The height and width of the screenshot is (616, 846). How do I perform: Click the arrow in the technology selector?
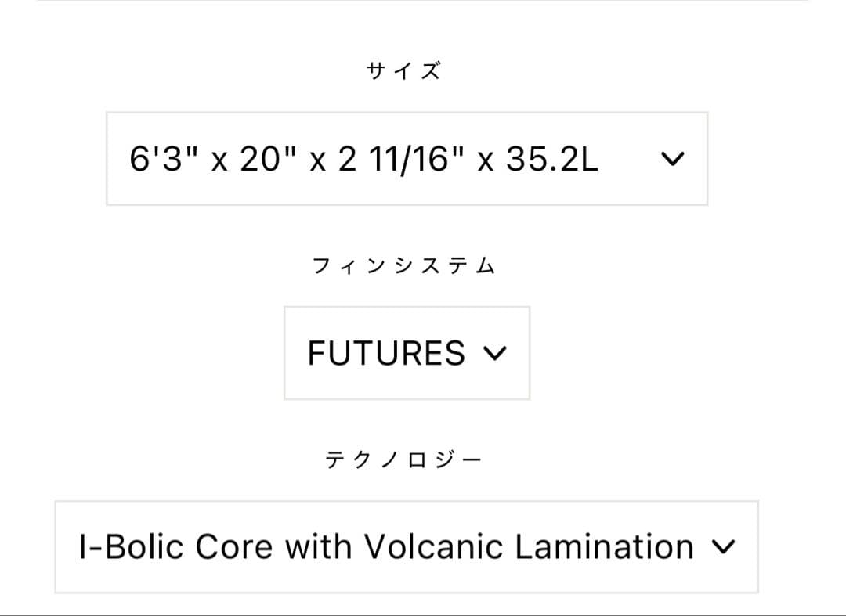pyautogui.click(x=725, y=546)
